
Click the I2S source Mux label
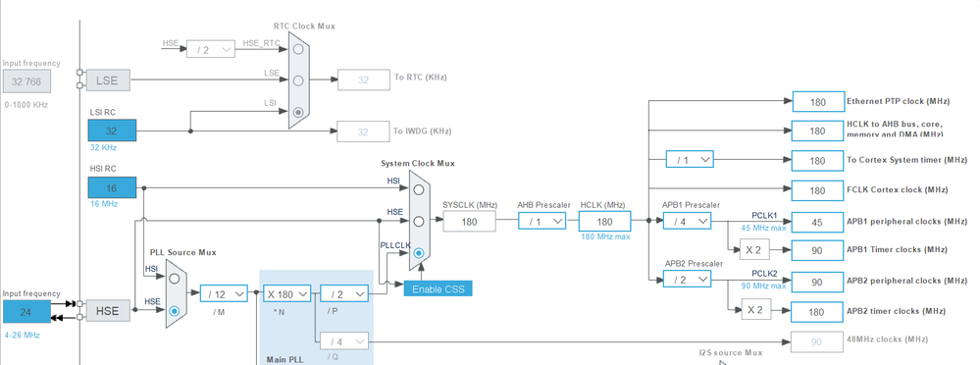(731, 352)
